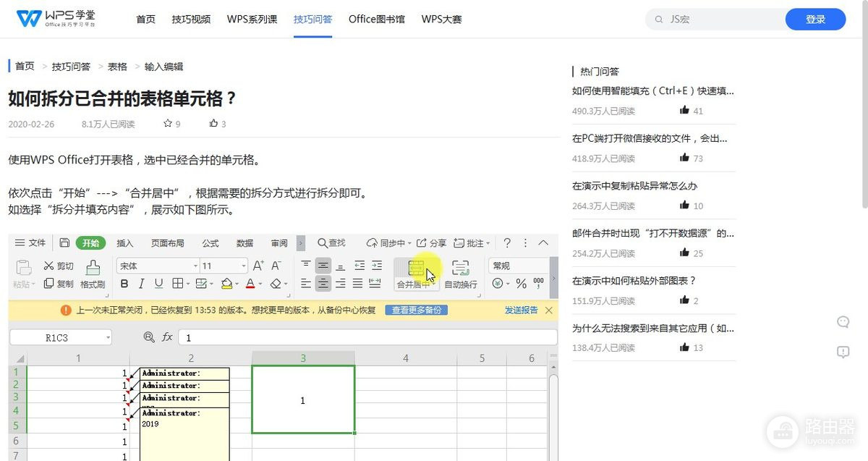Decrease font size with A- icon
The image size is (868, 461).
coord(277,266)
